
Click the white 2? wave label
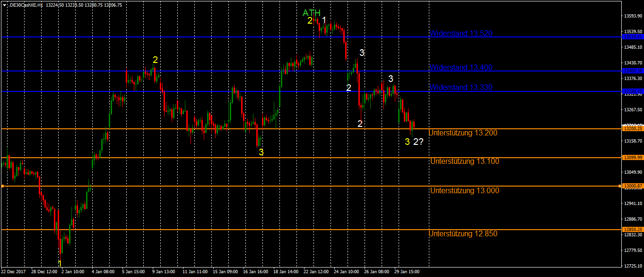point(418,142)
